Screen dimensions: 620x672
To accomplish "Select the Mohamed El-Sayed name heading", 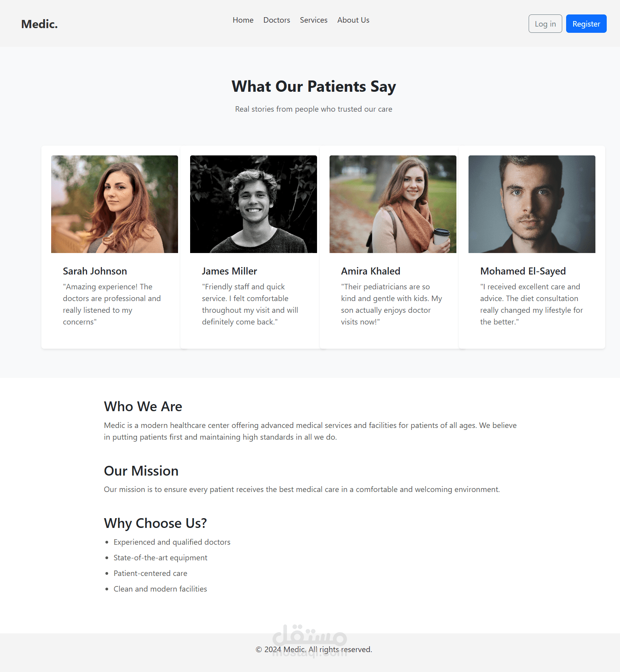I will tap(523, 271).
